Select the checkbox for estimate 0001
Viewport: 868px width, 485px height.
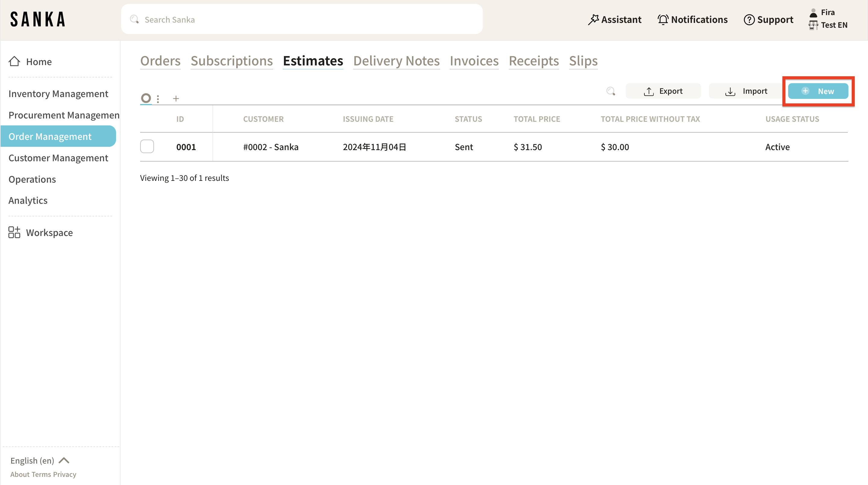147,146
